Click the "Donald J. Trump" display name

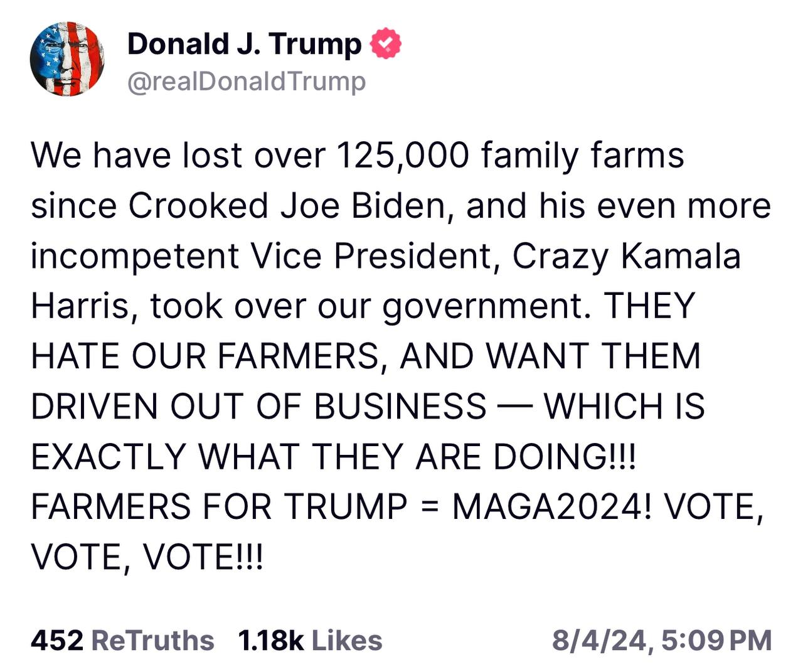244,44
